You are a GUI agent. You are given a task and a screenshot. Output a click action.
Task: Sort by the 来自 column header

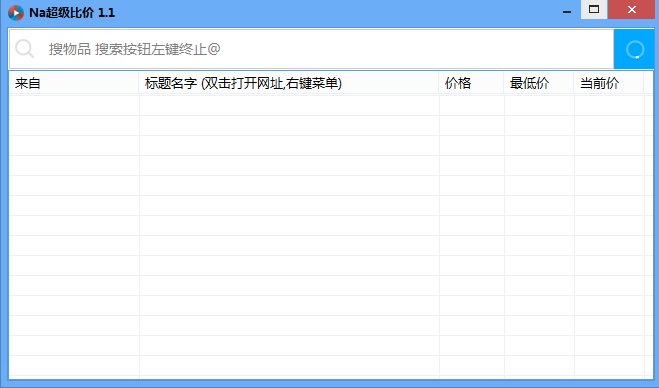click(x=74, y=83)
